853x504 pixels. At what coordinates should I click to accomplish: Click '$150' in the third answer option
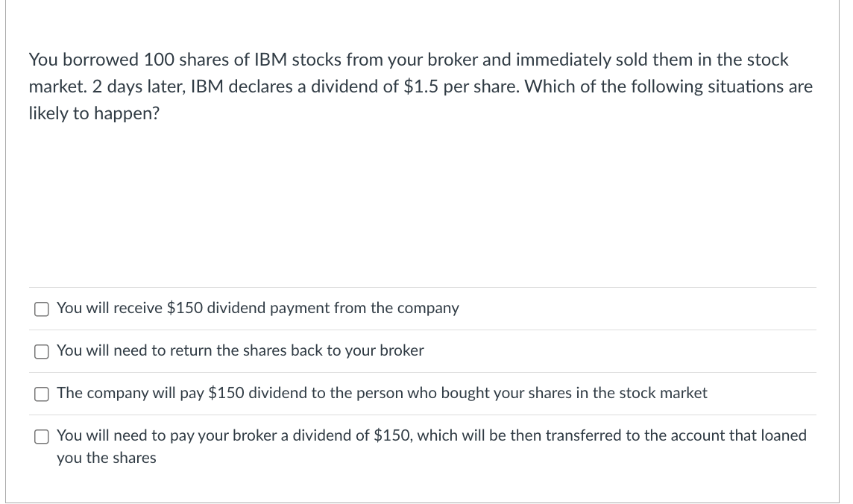click(227, 393)
